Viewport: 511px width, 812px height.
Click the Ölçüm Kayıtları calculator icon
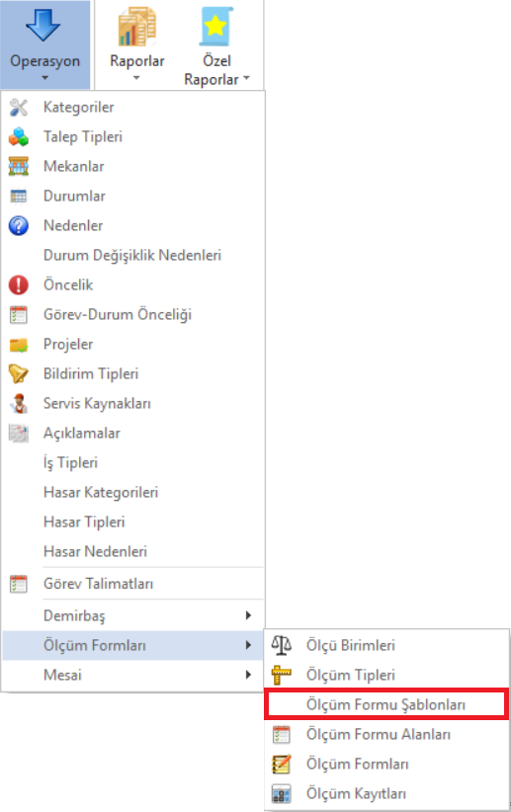282,793
